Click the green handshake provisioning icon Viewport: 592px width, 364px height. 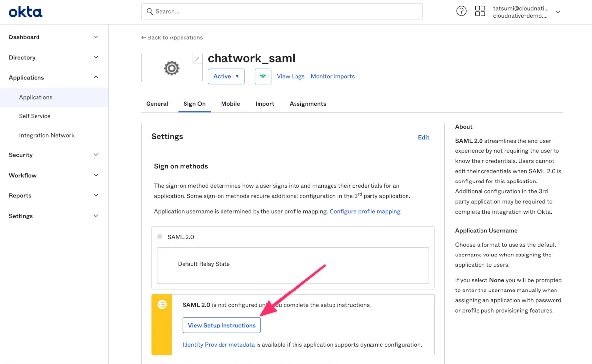263,76
